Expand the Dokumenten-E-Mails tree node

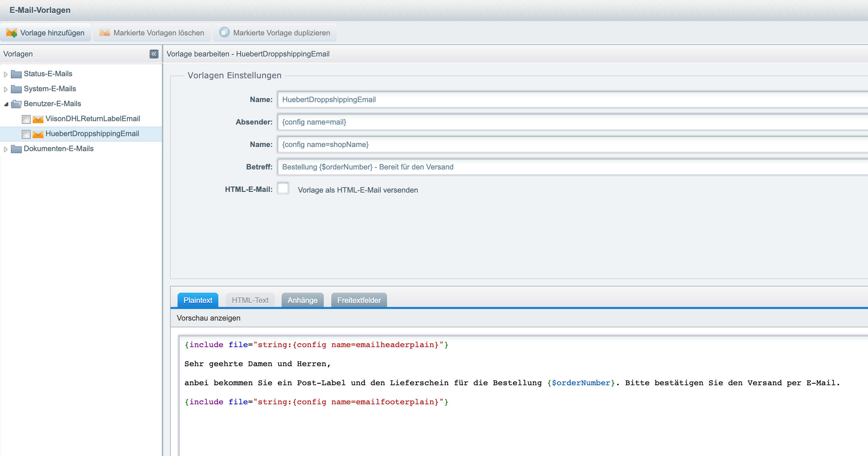click(x=5, y=149)
